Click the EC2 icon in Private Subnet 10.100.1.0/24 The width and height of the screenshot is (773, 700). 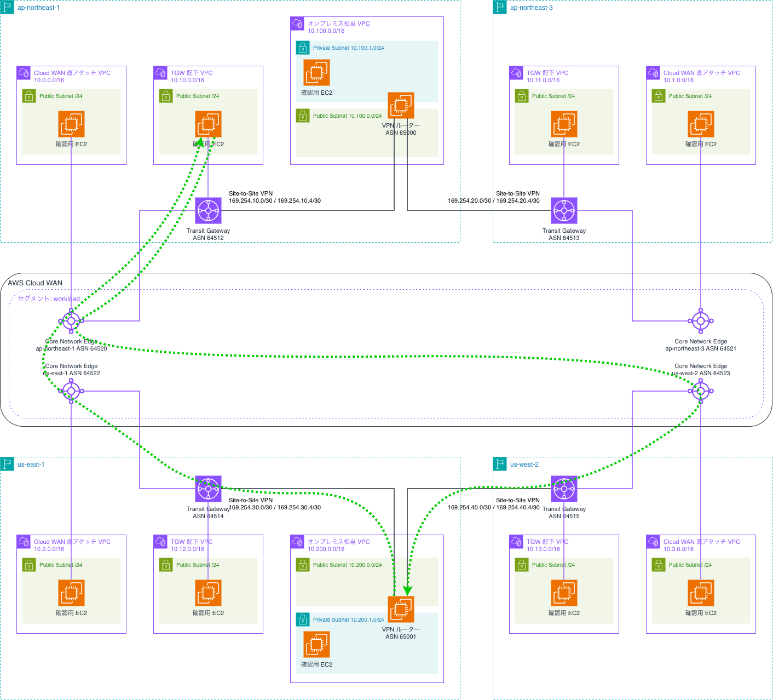[x=316, y=73]
